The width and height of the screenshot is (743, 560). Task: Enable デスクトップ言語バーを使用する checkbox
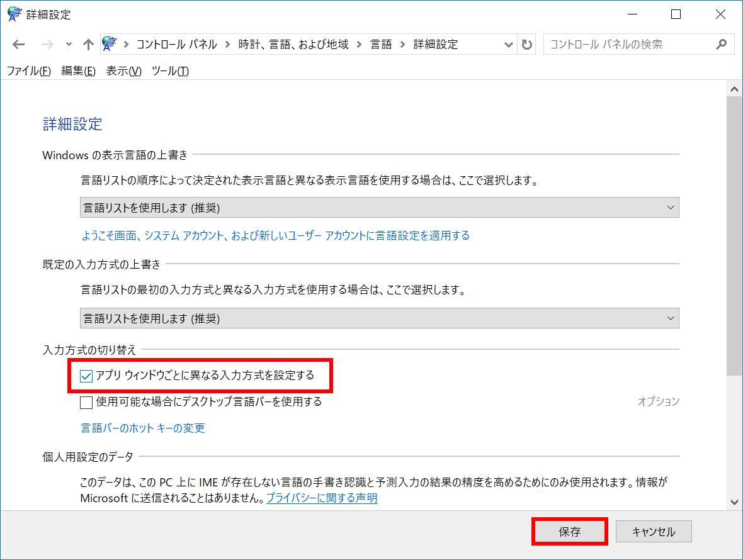[x=86, y=402]
